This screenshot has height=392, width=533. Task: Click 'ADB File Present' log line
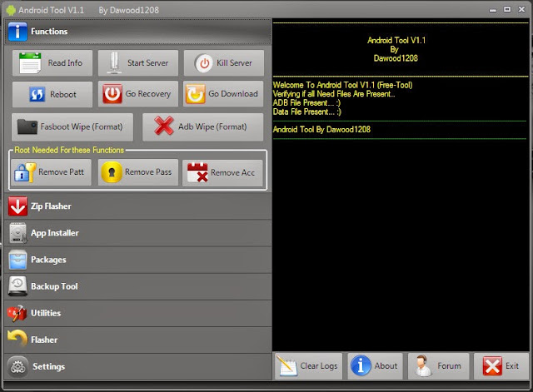click(x=306, y=103)
